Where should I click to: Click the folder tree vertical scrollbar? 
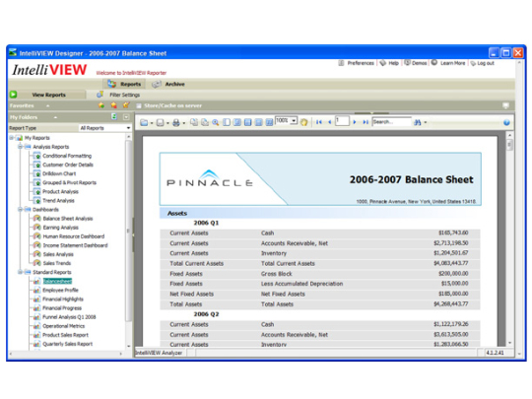point(128,241)
